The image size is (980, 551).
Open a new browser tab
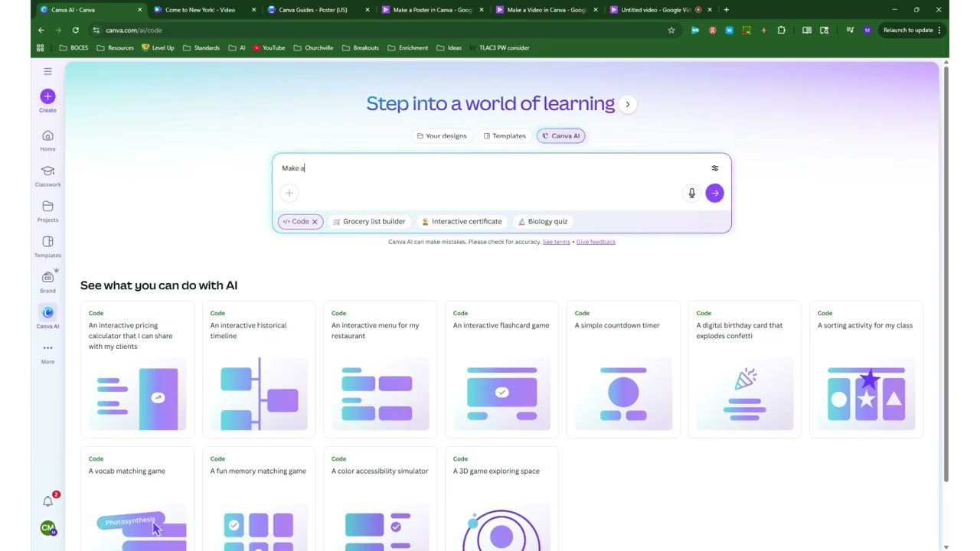pos(726,10)
